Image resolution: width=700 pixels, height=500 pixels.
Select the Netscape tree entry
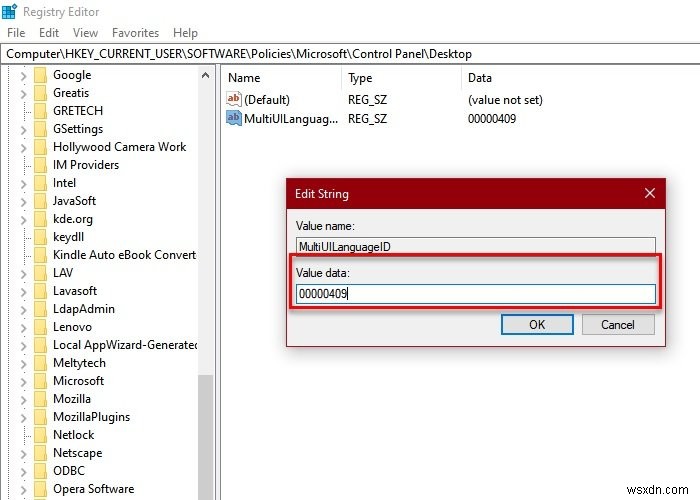77,453
